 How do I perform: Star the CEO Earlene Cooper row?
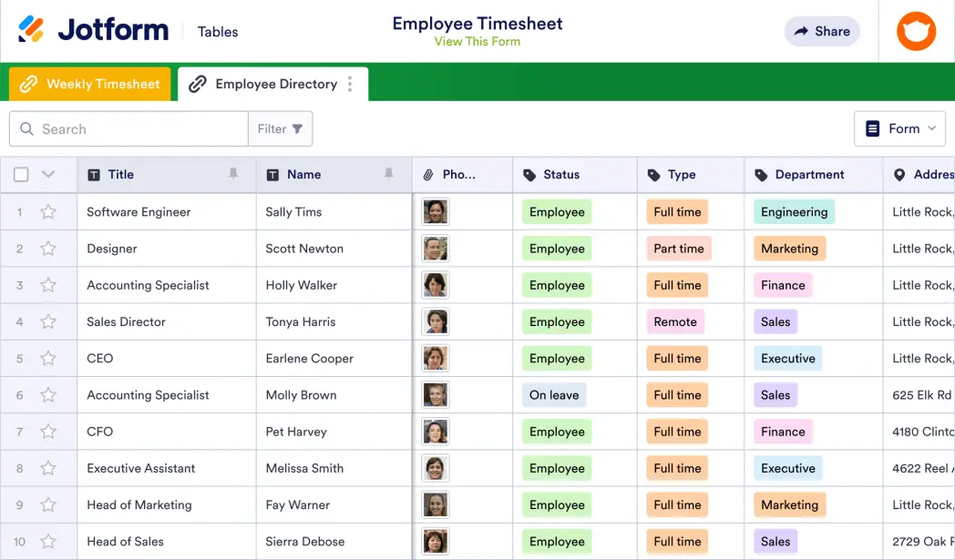[49, 358]
